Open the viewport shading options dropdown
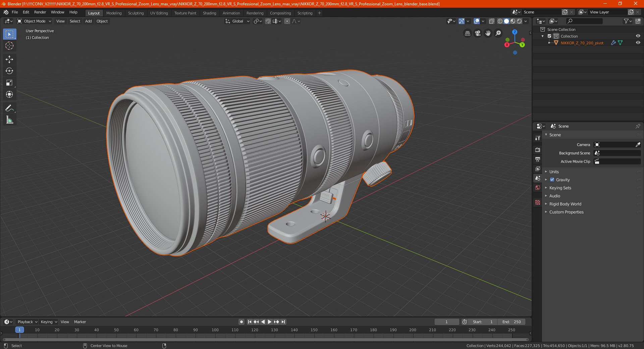 coord(526,21)
